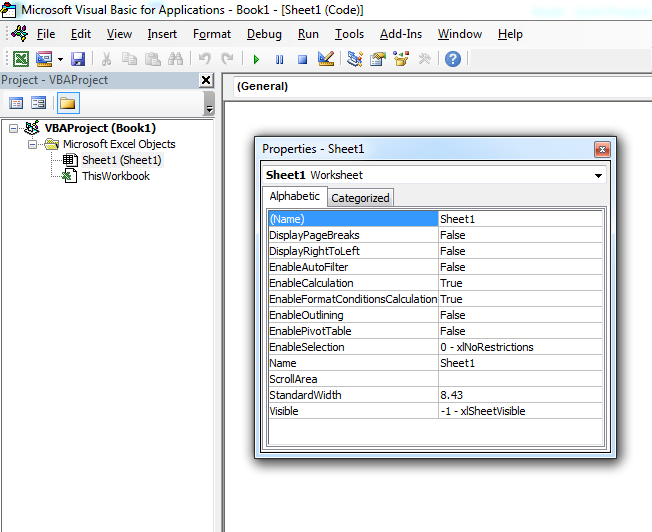Open the File menu
The width and height of the screenshot is (652, 532).
pos(46,34)
